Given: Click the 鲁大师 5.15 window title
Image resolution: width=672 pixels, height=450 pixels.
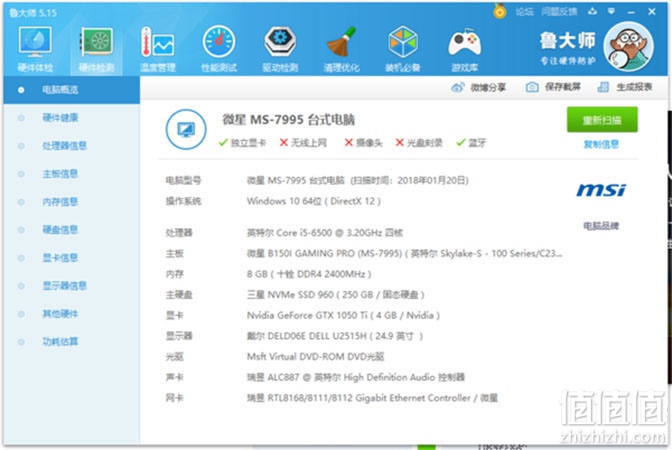Looking at the screenshot, I should [33, 13].
